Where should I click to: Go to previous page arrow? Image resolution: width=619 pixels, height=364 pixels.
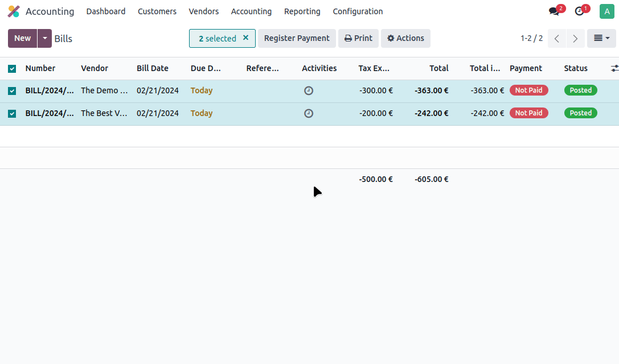557,39
